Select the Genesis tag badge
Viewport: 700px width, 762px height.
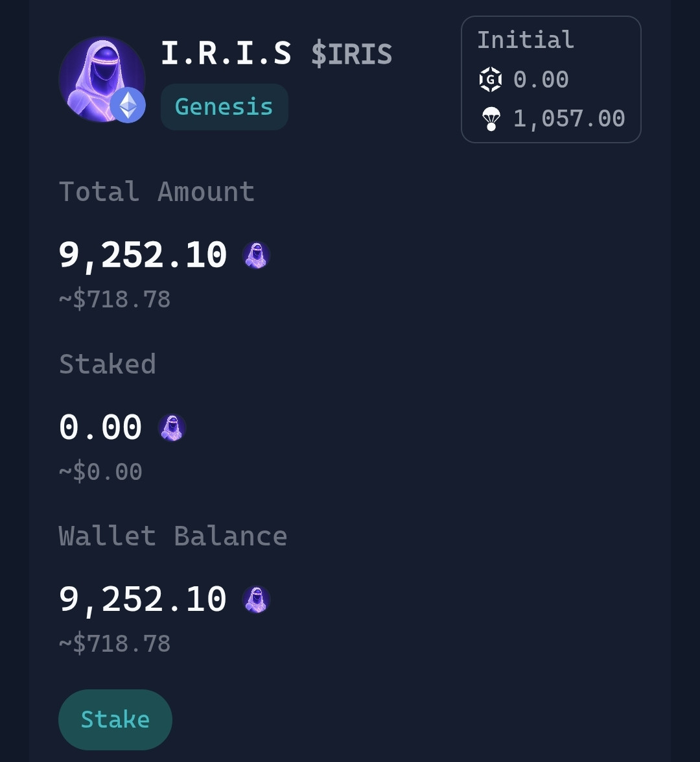(224, 107)
